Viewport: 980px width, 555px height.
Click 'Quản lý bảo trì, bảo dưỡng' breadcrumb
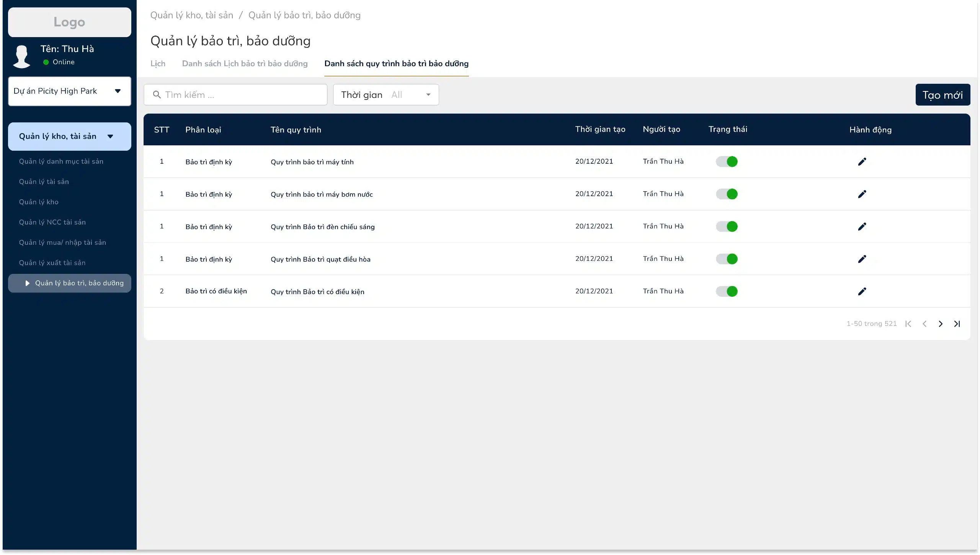coord(304,15)
